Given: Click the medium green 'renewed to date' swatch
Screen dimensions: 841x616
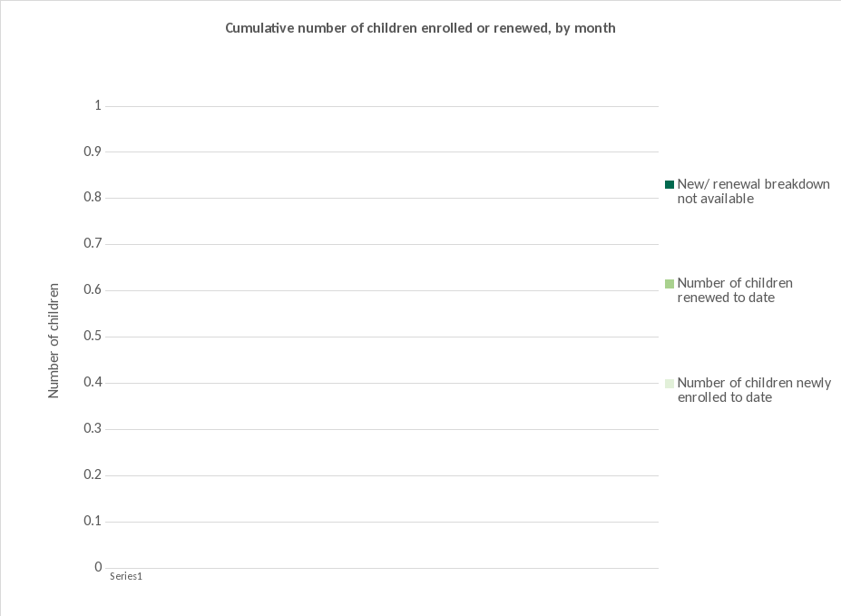Looking at the screenshot, I should (670, 284).
